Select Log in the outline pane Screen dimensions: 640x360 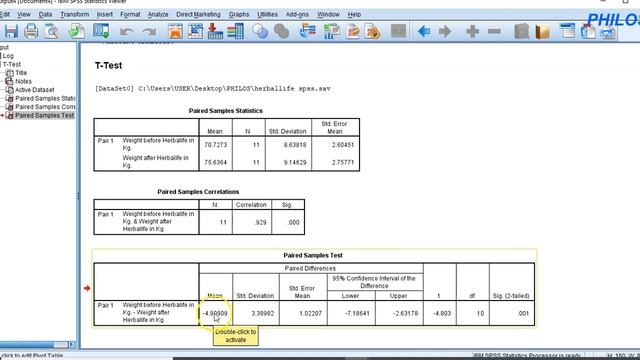point(8,56)
